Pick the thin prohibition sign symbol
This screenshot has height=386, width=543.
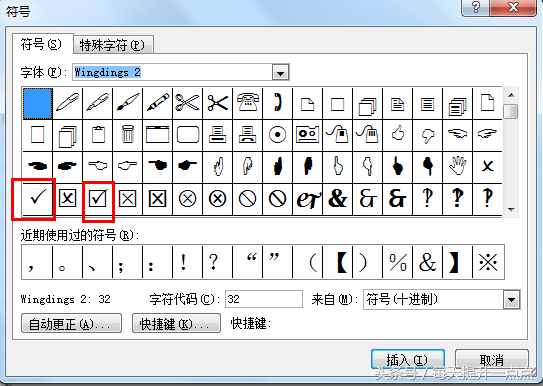247,199
